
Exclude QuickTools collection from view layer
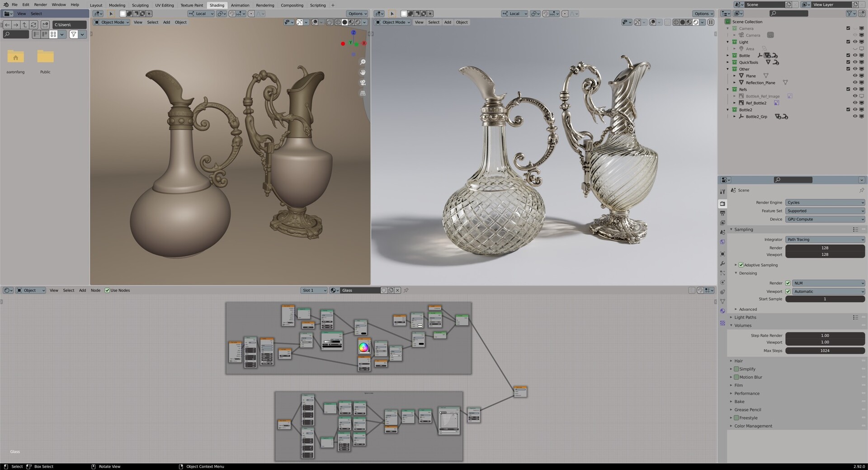pos(848,62)
